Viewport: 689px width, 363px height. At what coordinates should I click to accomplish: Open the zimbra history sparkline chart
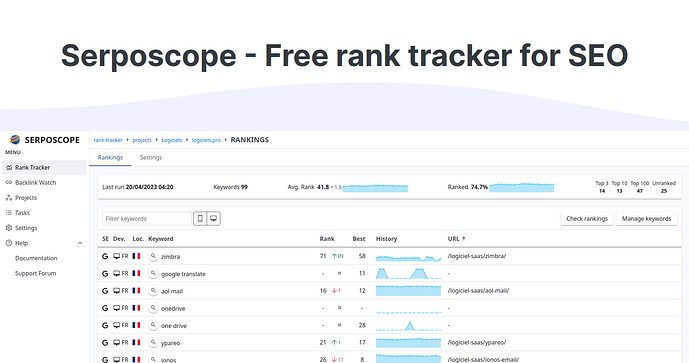[x=408, y=257]
